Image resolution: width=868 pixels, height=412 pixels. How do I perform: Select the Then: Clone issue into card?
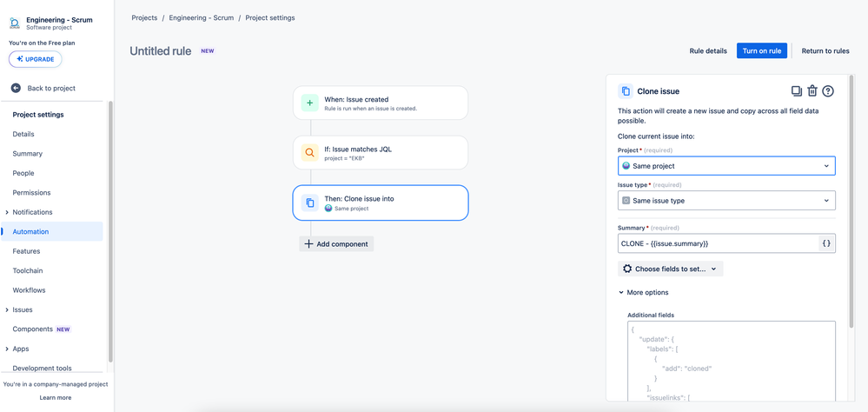coord(381,203)
